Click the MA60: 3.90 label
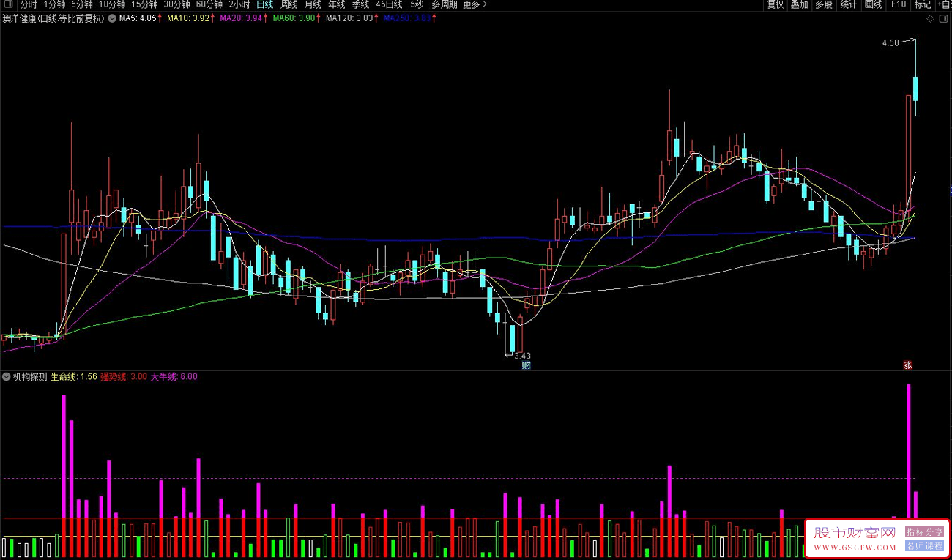The height and width of the screenshot is (560, 952). (294, 19)
